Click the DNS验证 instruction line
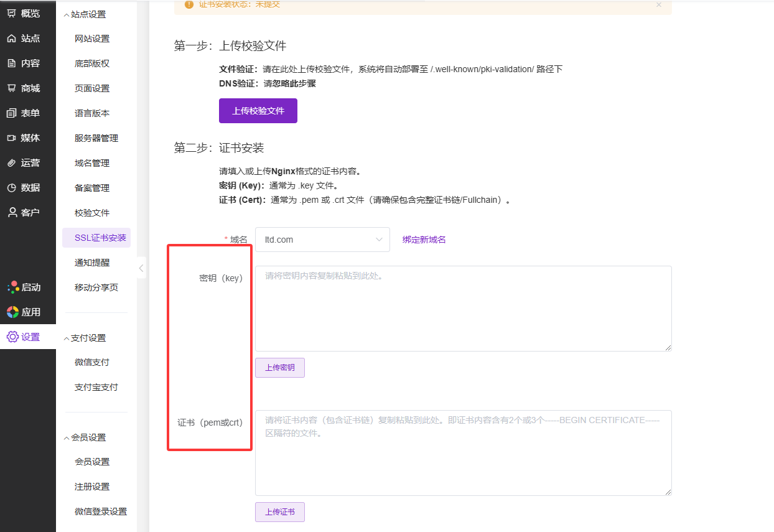774x532 pixels. (x=268, y=83)
